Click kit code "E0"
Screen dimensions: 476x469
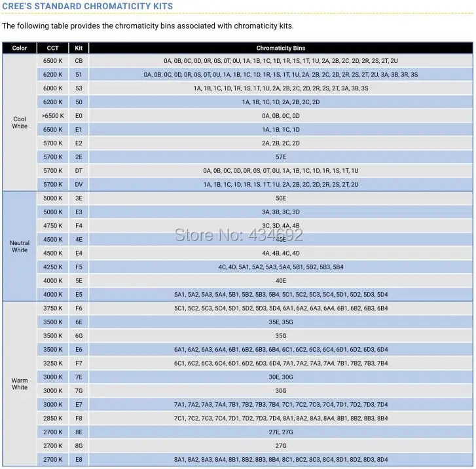click(x=79, y=116)
